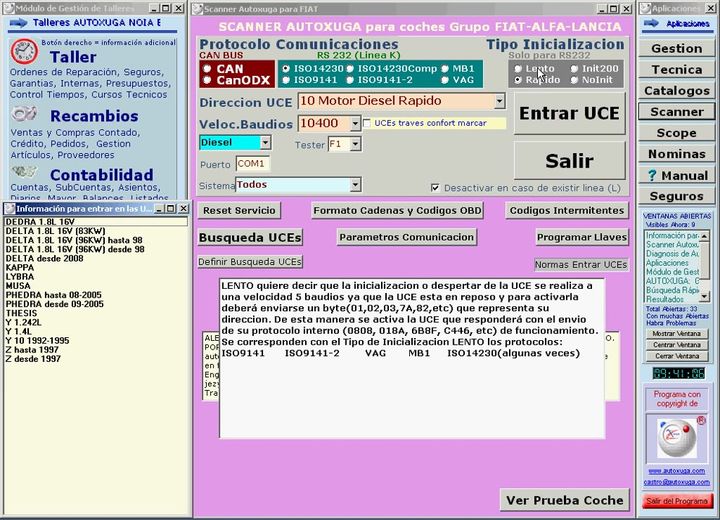
Task: Select the CanODX protocol radio button
Action: coord(207,80)
